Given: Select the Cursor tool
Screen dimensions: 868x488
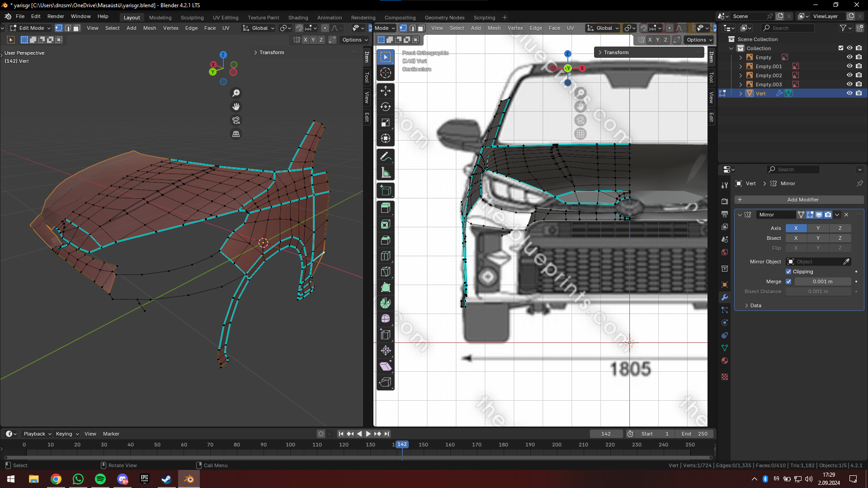Looking at the screenshot, I should pyautogui.click(x=385, y=73).
